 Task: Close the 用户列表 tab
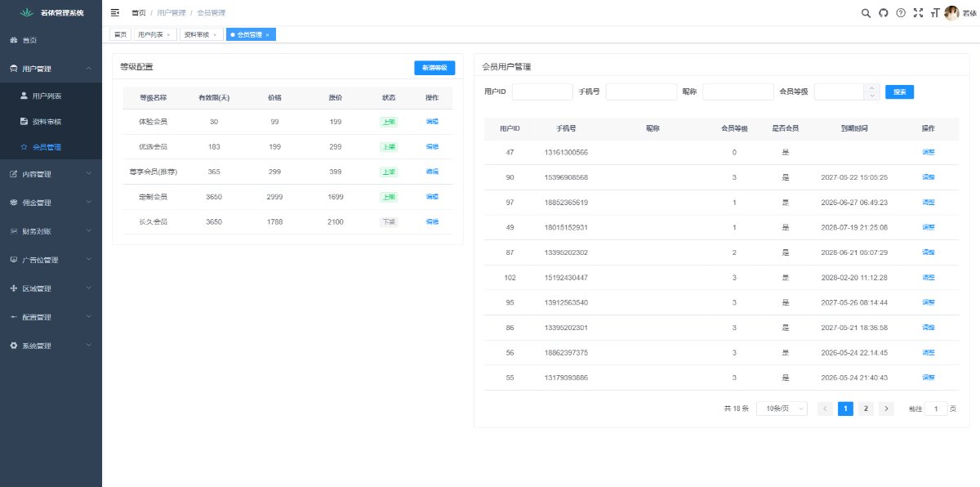169,35
